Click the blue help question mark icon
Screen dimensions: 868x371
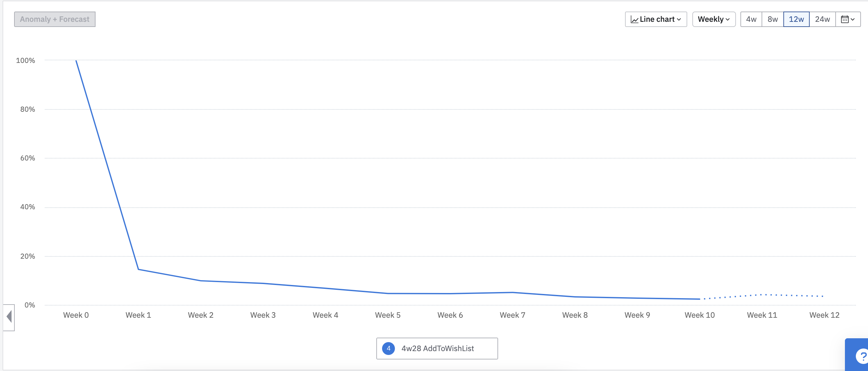[x=862, y=356]
